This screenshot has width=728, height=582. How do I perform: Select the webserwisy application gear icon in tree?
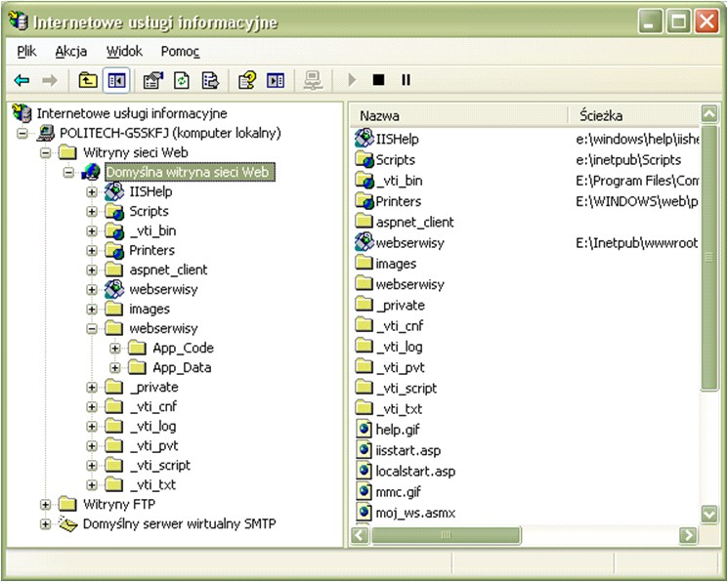click(x=114, y=289)
